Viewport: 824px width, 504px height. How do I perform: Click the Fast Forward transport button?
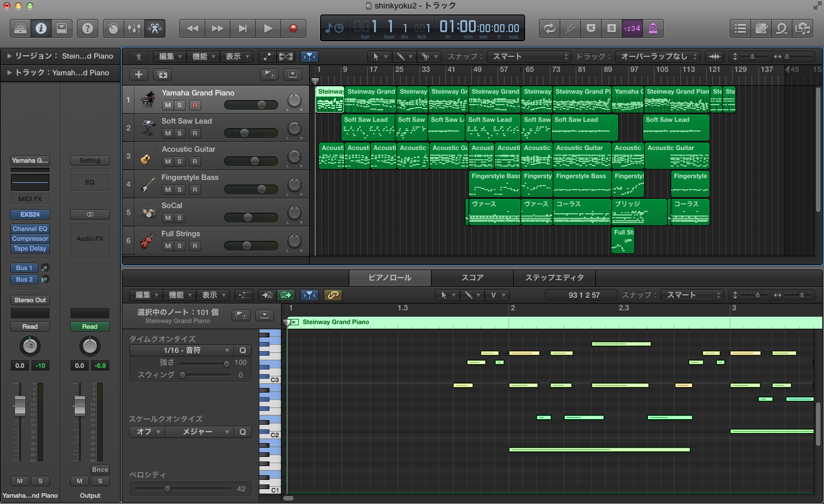pos(218,28)
